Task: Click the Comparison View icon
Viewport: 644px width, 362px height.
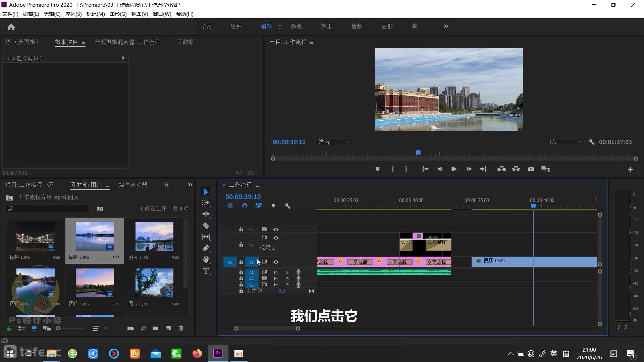Action: point(545,169)
